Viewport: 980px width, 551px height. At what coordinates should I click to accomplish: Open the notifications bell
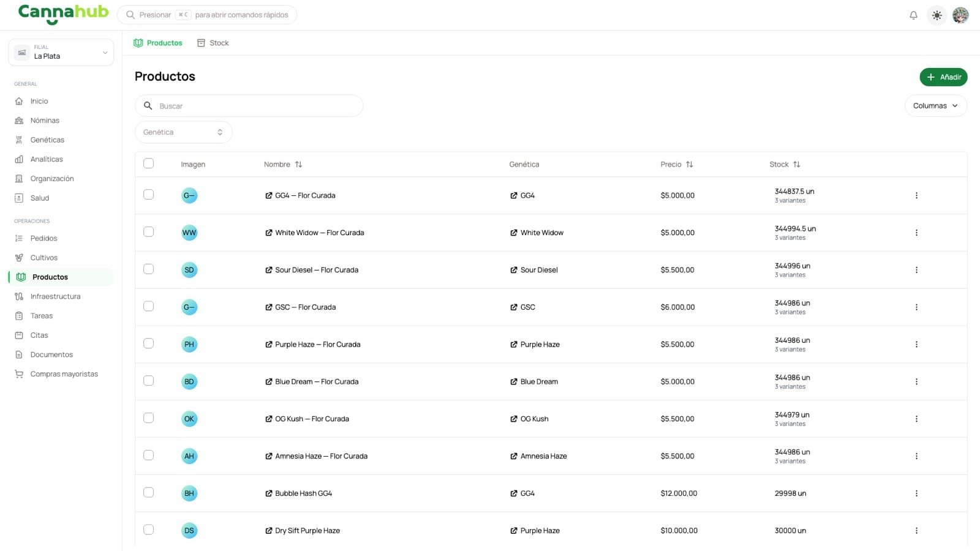click(x=913, y=15)
